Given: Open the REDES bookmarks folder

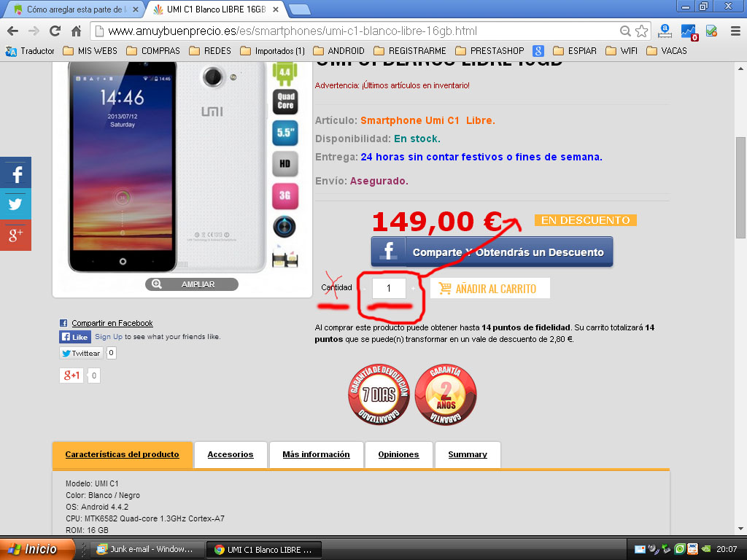Looking at the screenshot, I should pyautogui.click(x=209, y=51).
